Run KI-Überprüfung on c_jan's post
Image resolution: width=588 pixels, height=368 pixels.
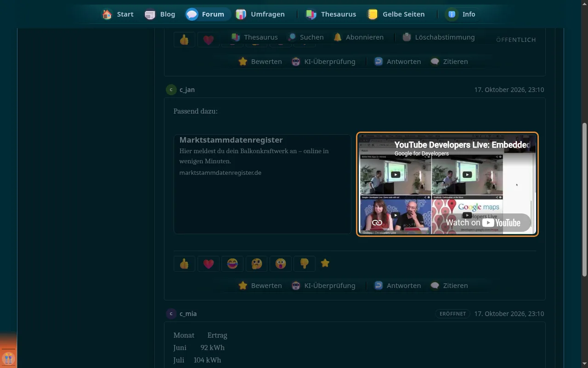tap(323, 286)
